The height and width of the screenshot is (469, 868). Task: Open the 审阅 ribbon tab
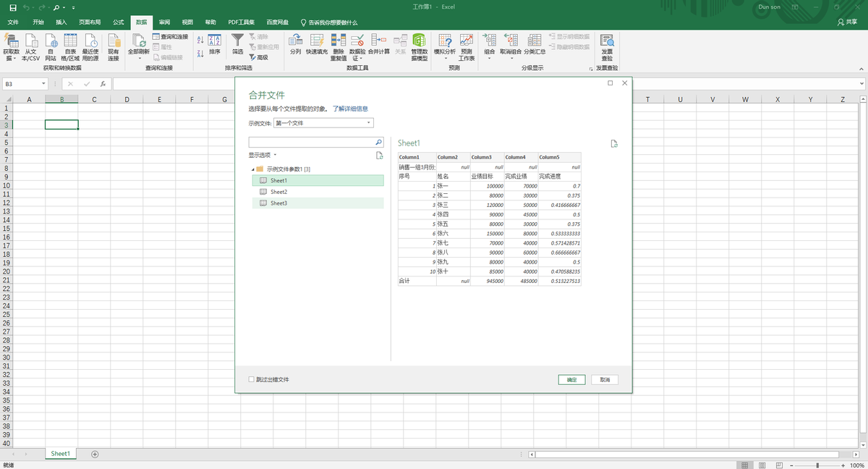165,22
